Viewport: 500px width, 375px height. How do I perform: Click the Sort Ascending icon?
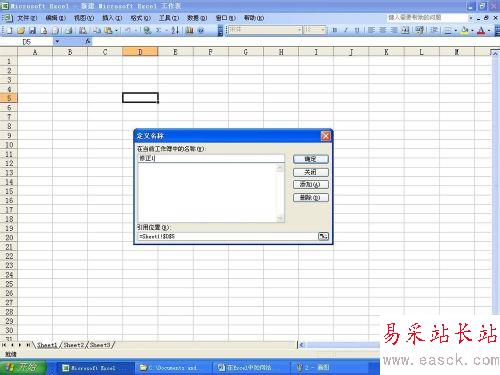click(175, 31)
